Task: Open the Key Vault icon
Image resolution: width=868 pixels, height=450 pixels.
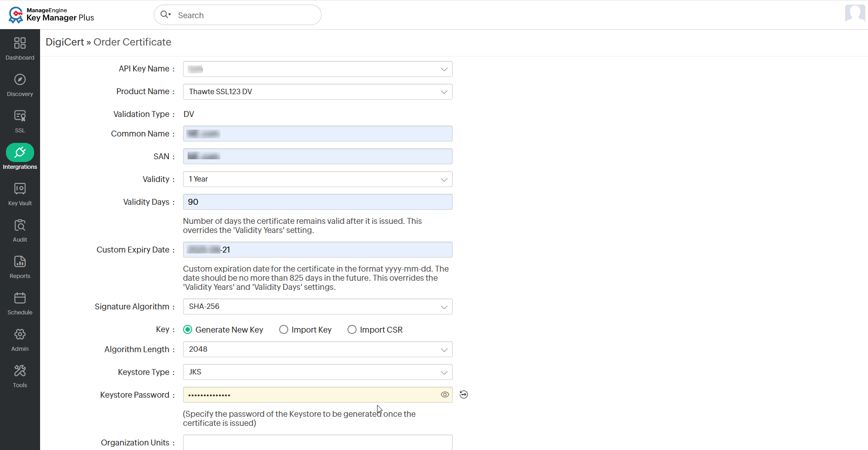Action: pos(20,189)
